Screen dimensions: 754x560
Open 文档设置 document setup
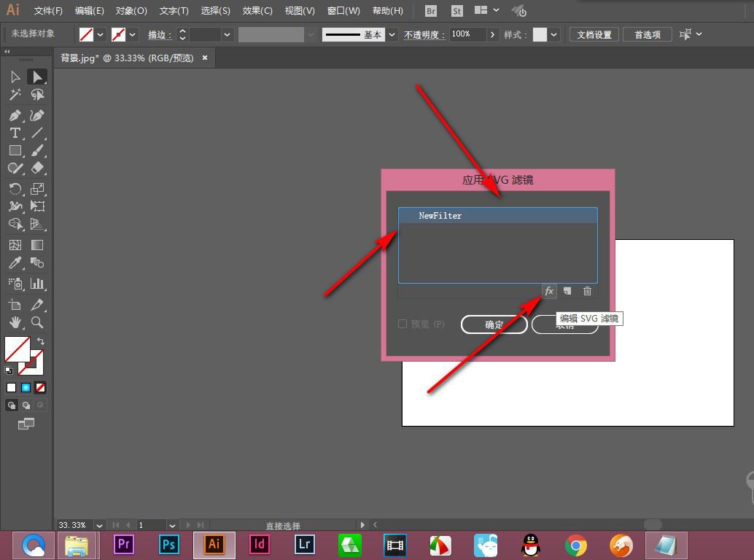point(594,34)
